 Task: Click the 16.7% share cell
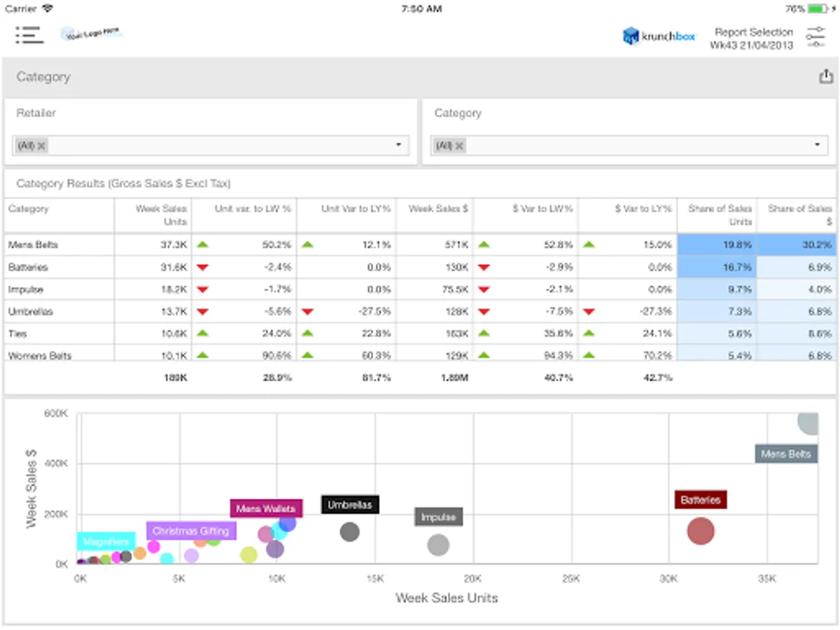pyautogui.click(x=717, y=267)
